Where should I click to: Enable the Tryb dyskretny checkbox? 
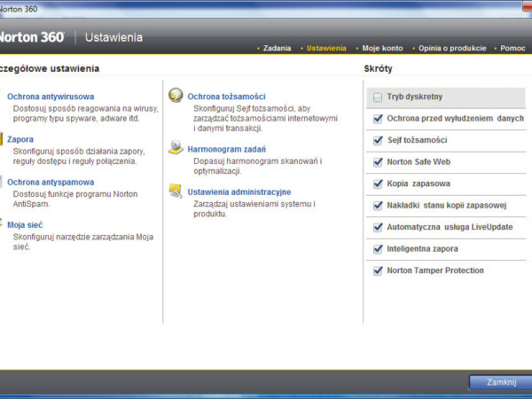point(378,97)
